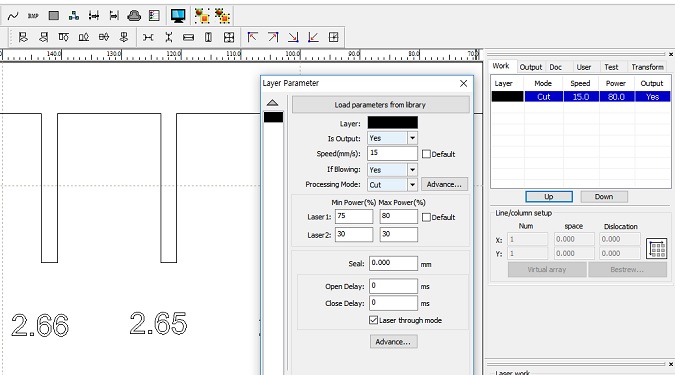675x375 pixels.
Task: Open the Is Output dropdown
Action: [x=412, y=138]
